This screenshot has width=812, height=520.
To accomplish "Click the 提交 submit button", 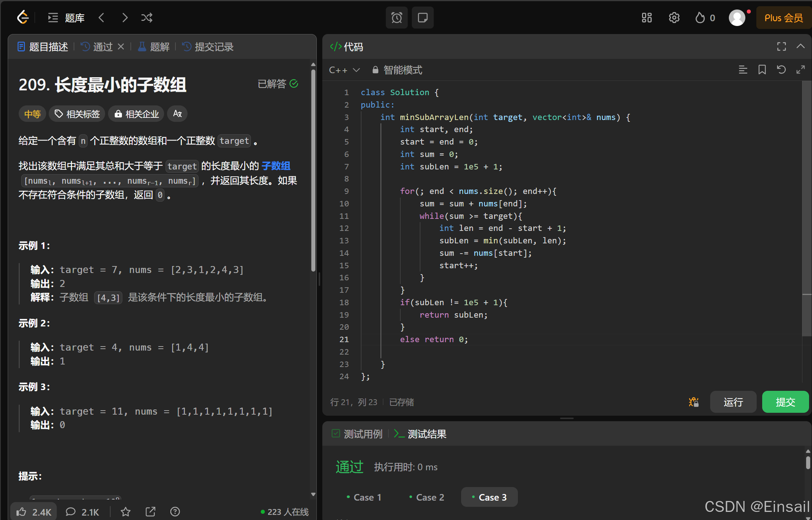I will pos(785,402).
